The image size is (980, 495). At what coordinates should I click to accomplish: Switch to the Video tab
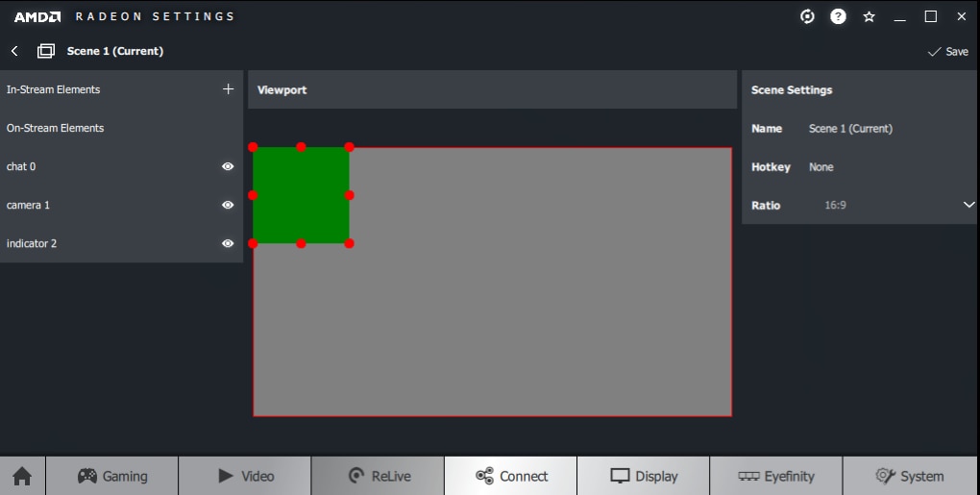(245, 476)
